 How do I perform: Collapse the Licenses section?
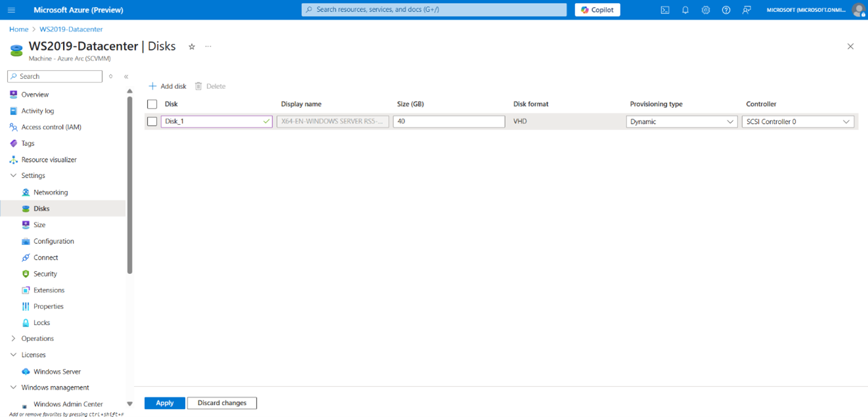13,355
